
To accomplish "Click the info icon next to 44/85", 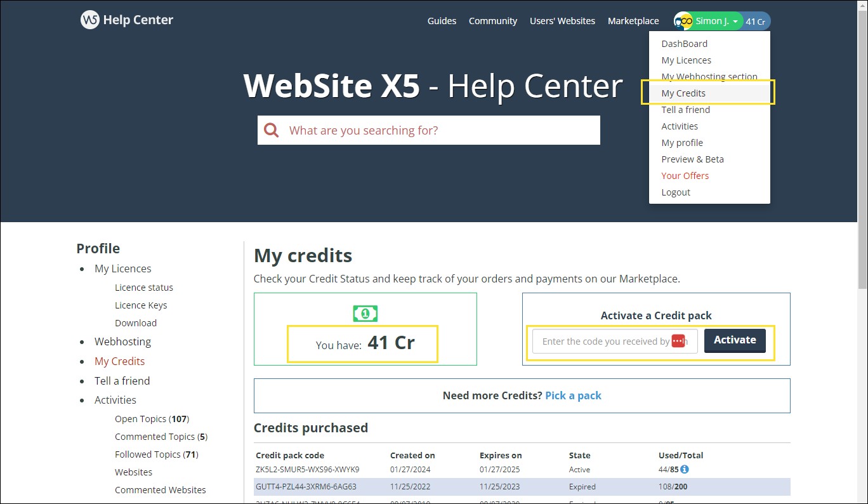I will pos(685,470).
